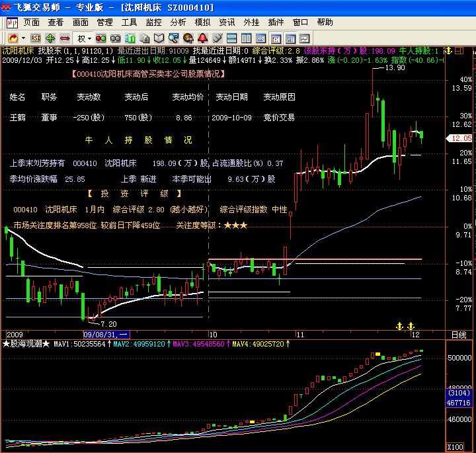Select the highlighted date label 09/08/31
This screenshot has height=453, width=476.
106,335
